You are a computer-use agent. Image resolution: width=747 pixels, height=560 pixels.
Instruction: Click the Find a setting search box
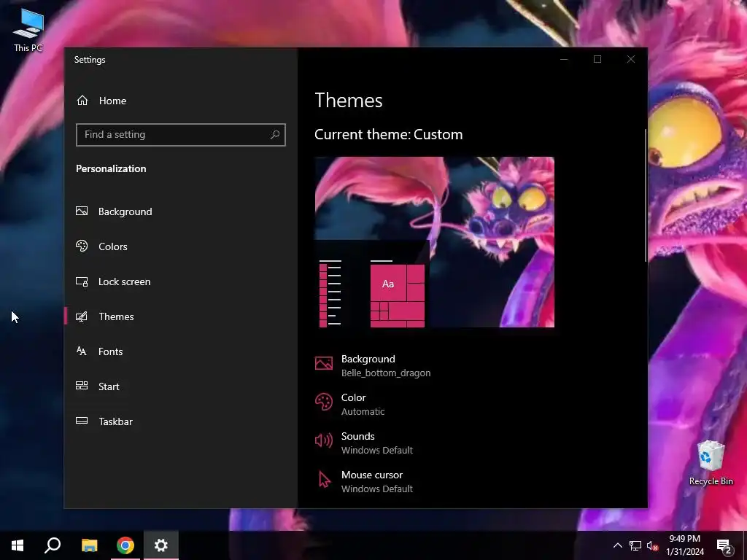point(181,135)
